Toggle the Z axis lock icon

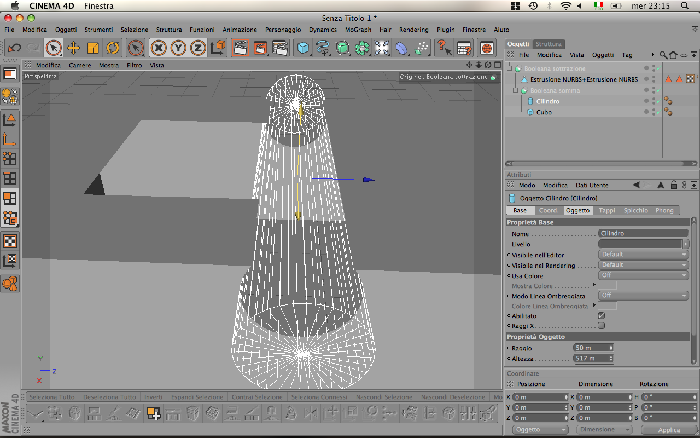pos(198,48)
